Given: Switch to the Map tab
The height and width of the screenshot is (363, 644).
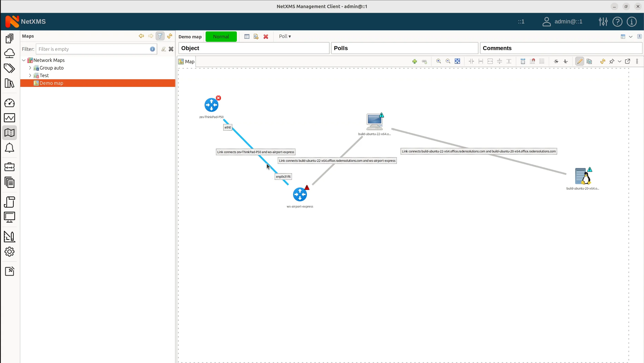Looking at the screenshot, I should (186, 61).
